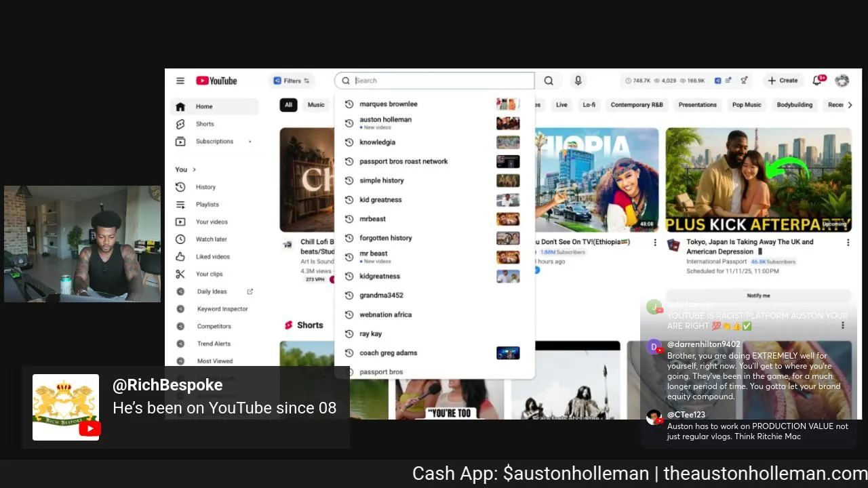Open options for the racist platform chat message
868x488 pixels.
[843, 325]
